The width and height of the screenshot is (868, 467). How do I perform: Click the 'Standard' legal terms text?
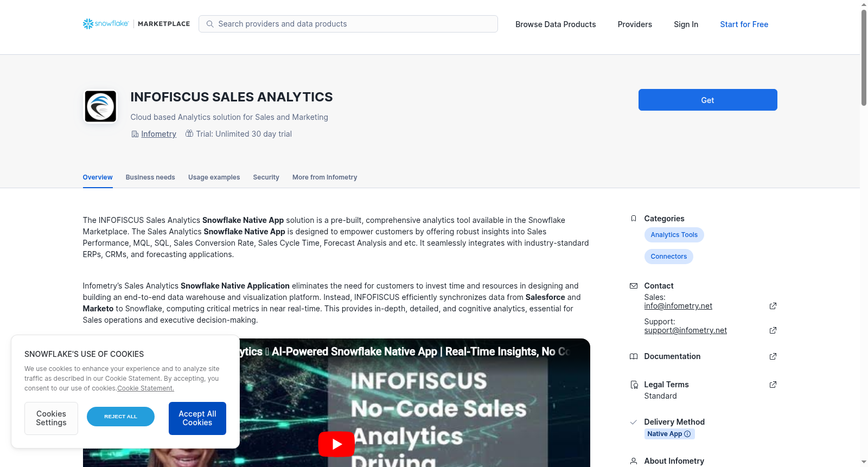(660, 396)
